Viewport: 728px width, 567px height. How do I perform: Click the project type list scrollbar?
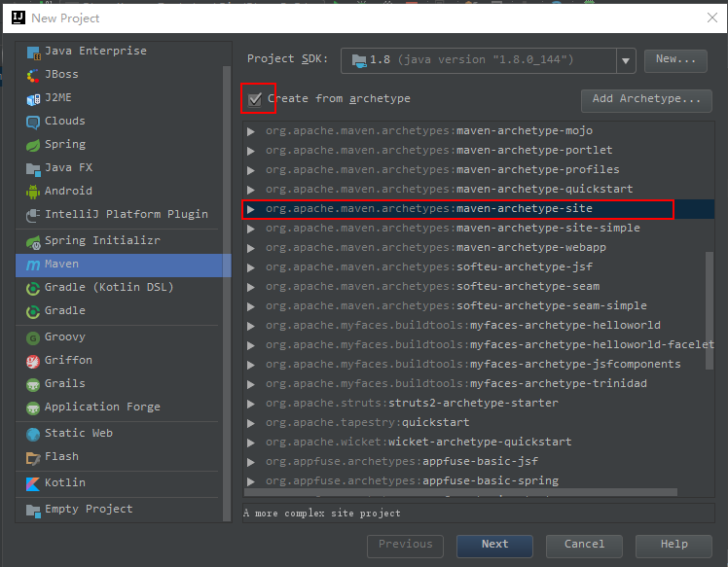[x=227, y=294]
